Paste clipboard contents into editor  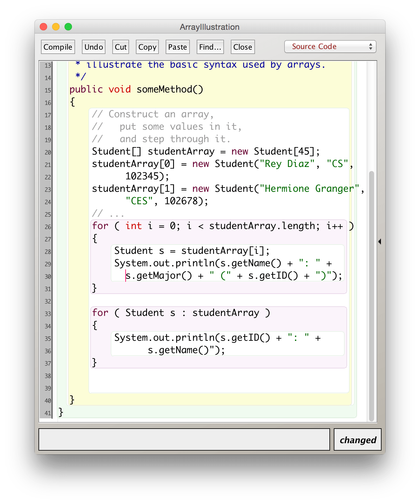pos(178,47)
